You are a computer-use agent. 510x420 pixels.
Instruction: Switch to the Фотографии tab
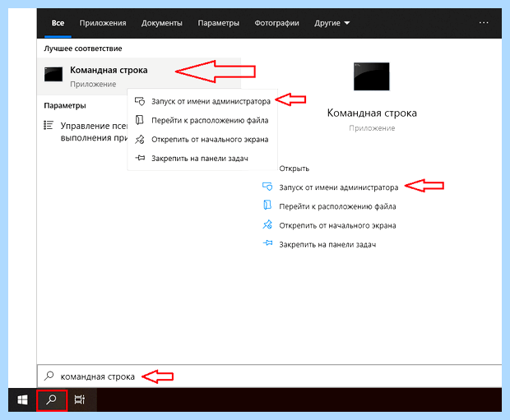click(x=276, y=23)
